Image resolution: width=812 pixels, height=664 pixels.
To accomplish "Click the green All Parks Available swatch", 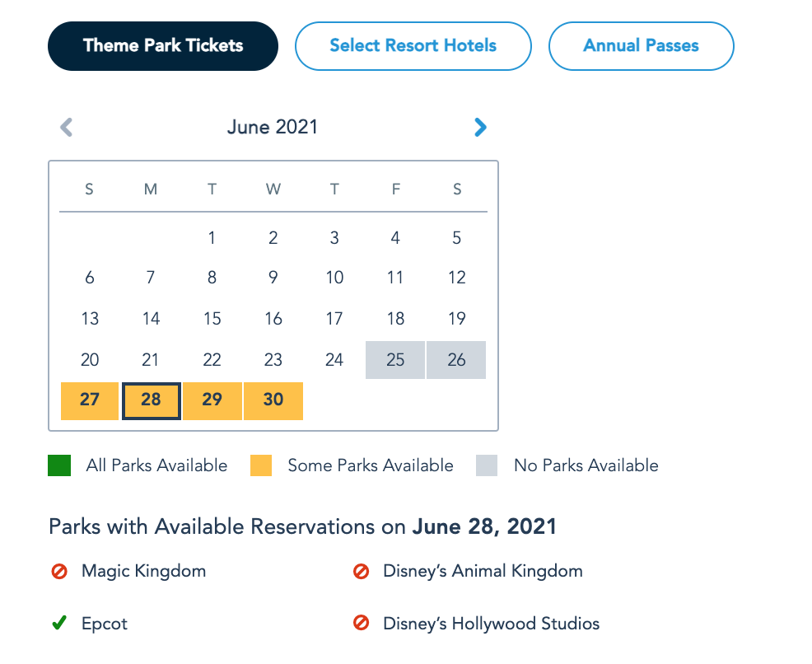I will [x=59, y=465].
